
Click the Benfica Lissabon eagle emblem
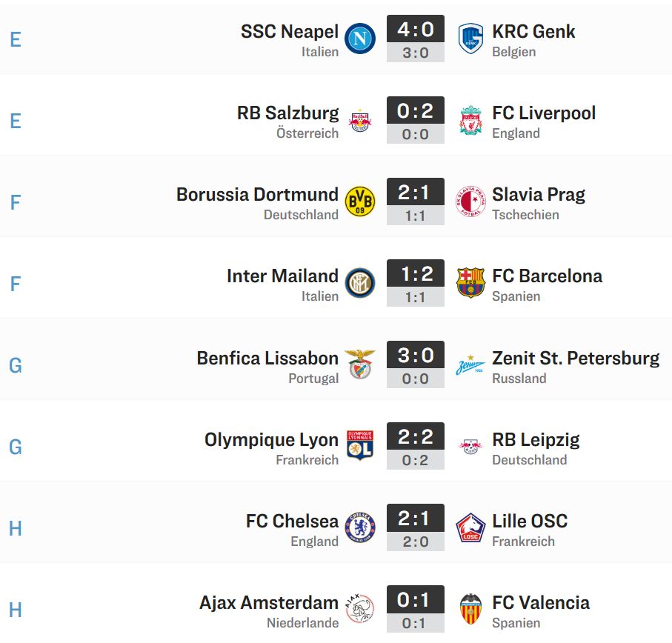click(x=360, y=364)
